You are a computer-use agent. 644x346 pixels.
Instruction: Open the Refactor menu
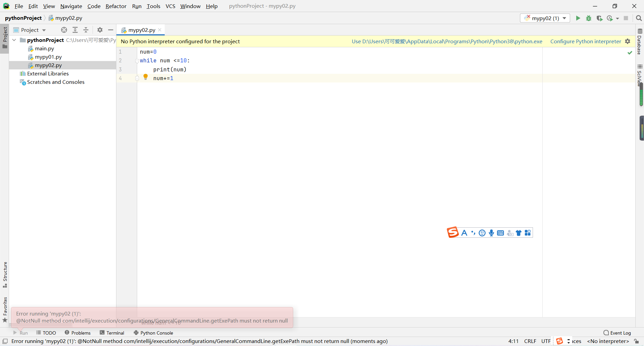coord(116,6)
